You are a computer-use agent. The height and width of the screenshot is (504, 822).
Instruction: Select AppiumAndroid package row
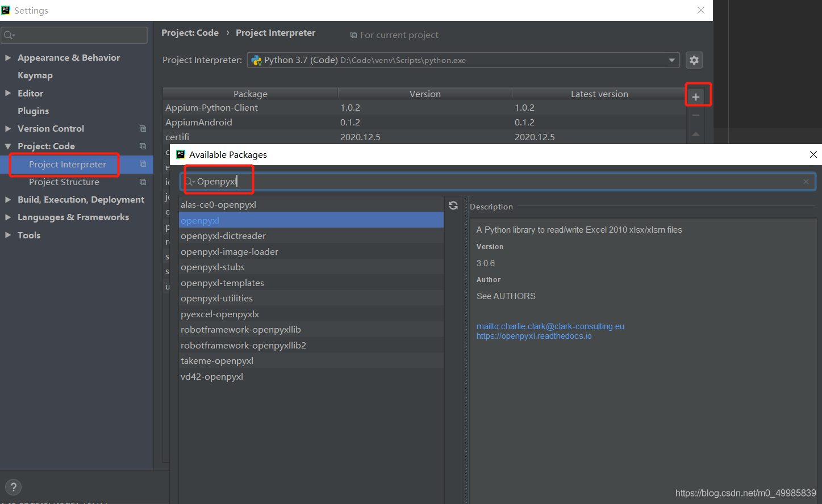[424, 123]
